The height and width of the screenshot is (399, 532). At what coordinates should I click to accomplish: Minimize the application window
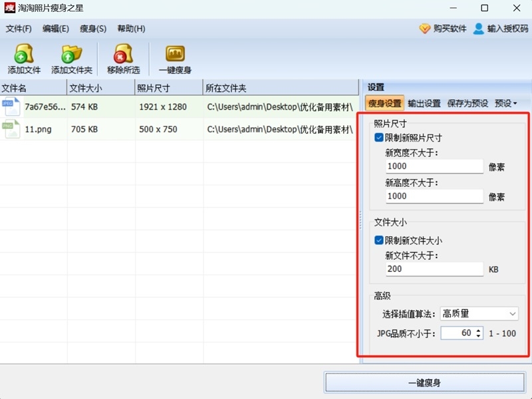click(x=454, y=8)
